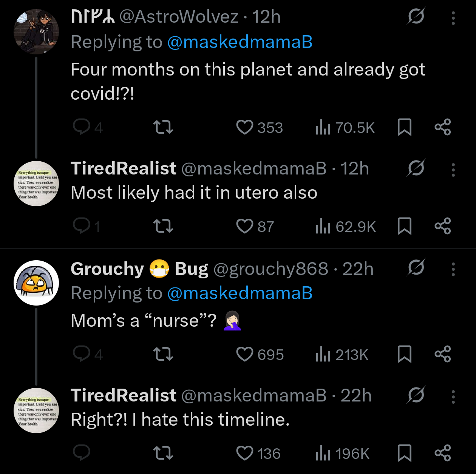Repost 'Right?! I hate this timeline.' tweet
The image size is (476, 474).
coord(163,453)
